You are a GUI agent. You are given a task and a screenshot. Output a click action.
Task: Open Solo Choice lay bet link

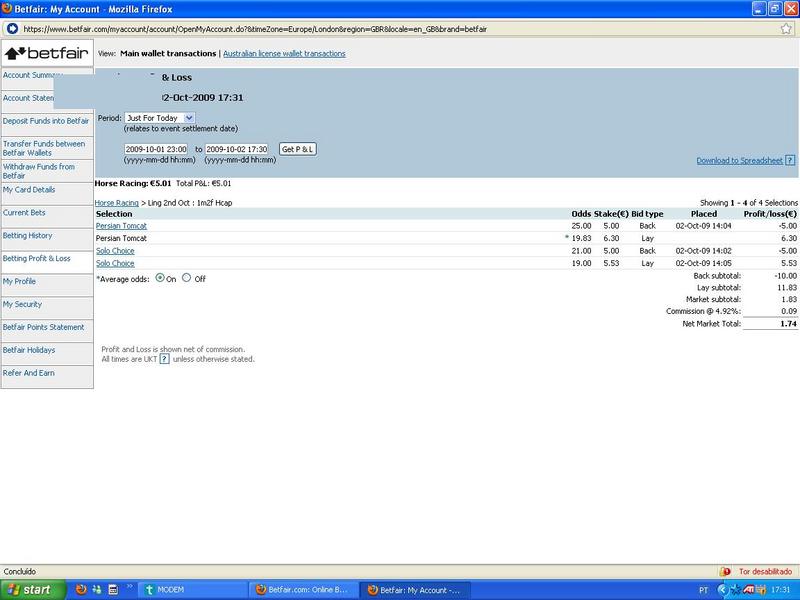[115, 263]
